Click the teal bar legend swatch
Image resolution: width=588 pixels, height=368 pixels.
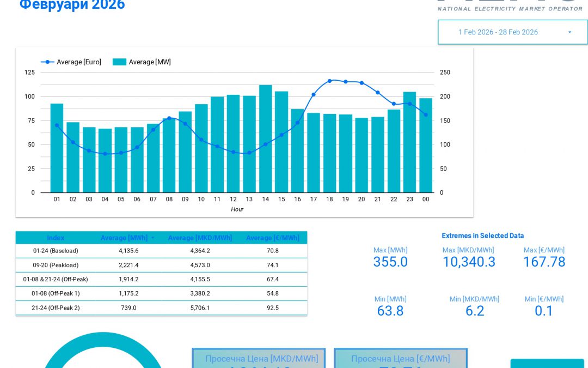click(x=119, y=62)
